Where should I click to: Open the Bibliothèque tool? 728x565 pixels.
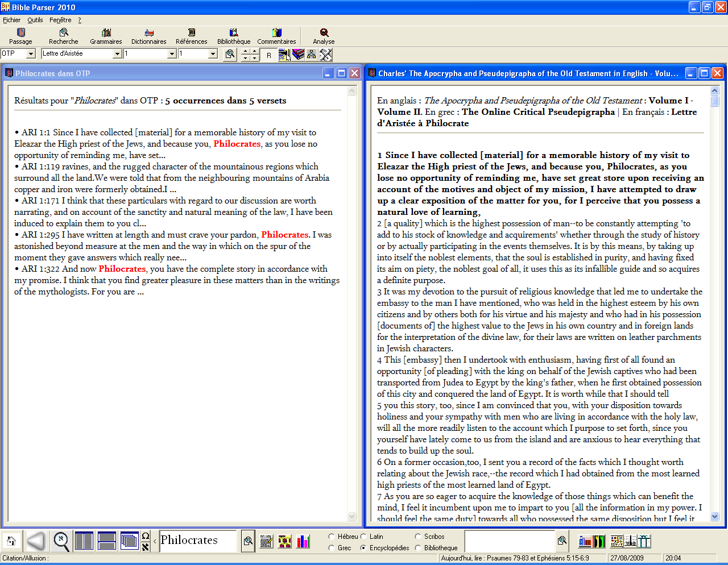click(234, 36)
